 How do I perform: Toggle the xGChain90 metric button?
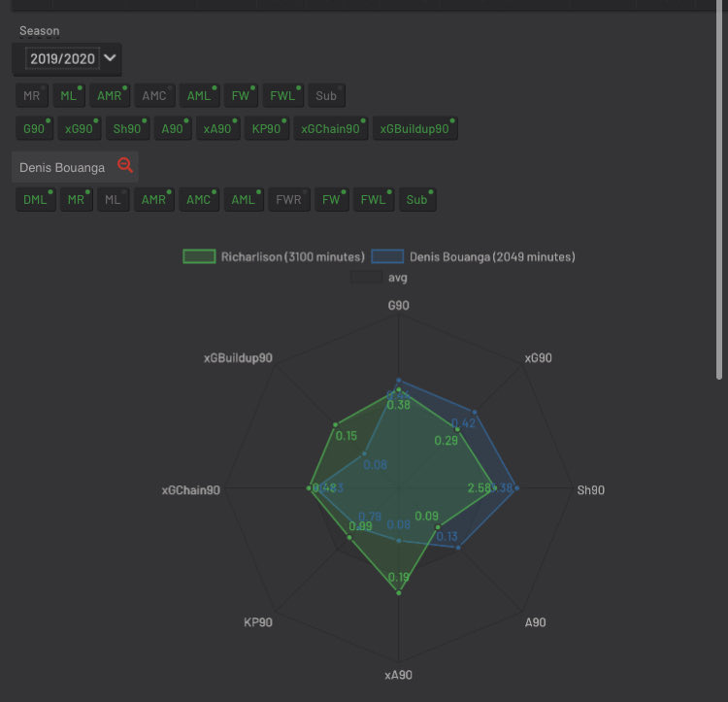point(331,128)
